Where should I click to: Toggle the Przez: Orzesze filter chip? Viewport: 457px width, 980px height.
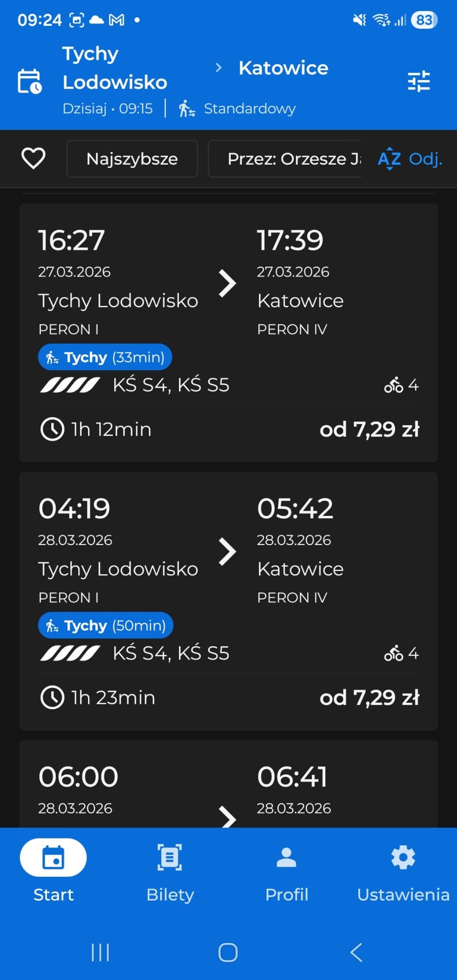pyautogui.click(x=285, y=159)
